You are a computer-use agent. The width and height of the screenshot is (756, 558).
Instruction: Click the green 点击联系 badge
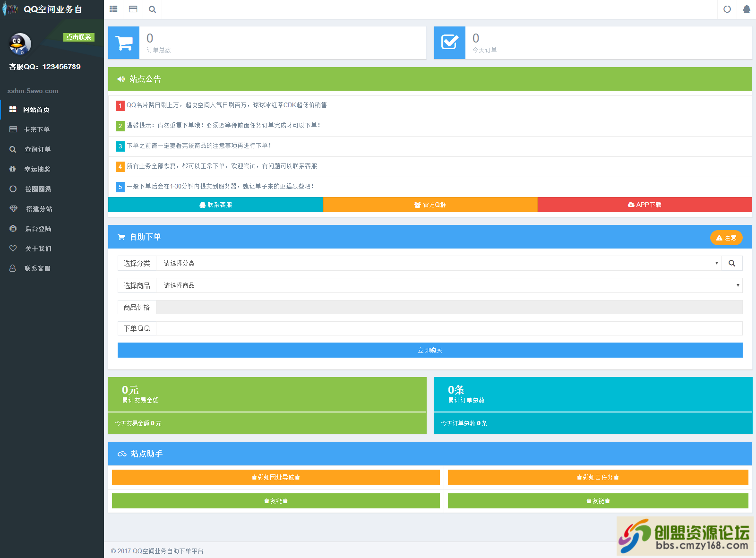(x=79, y=37)
